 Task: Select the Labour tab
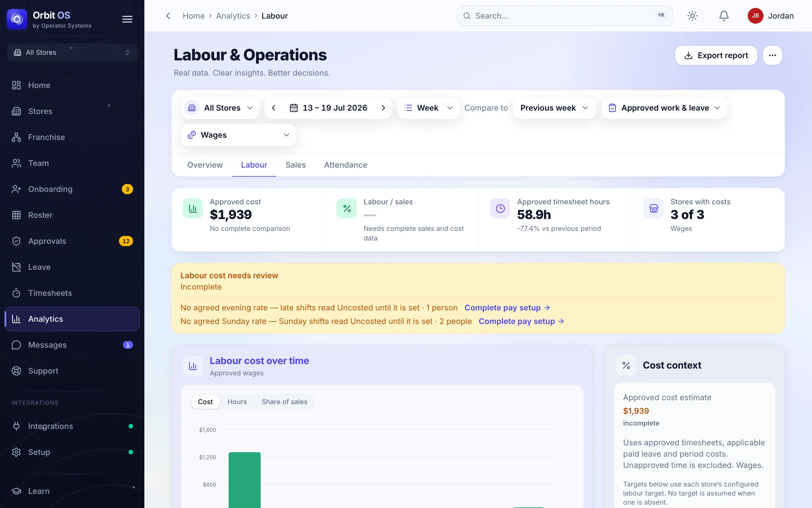click(x=254, y=165)
